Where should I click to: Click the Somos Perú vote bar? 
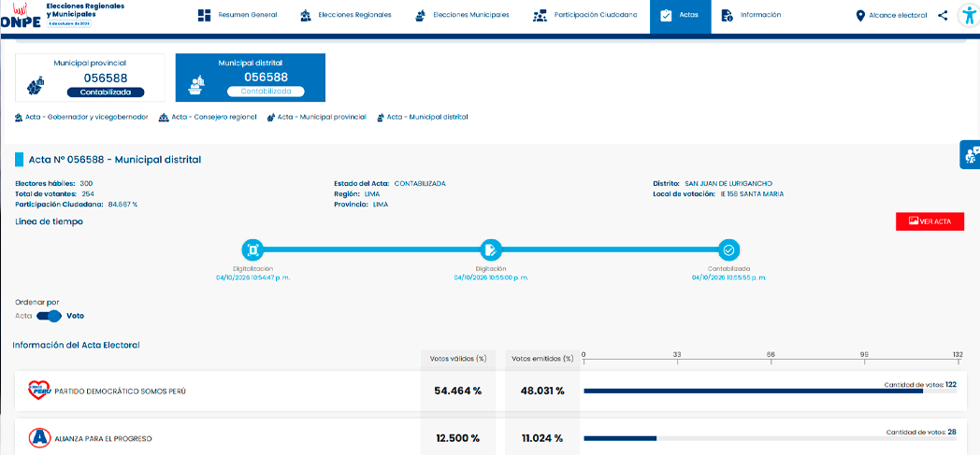tap(770, 391)
